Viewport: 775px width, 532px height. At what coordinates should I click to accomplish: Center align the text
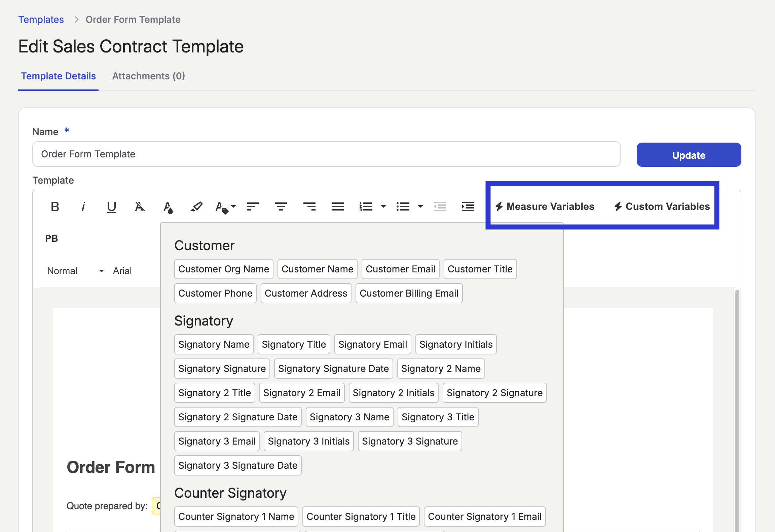(x=281, y=206)
